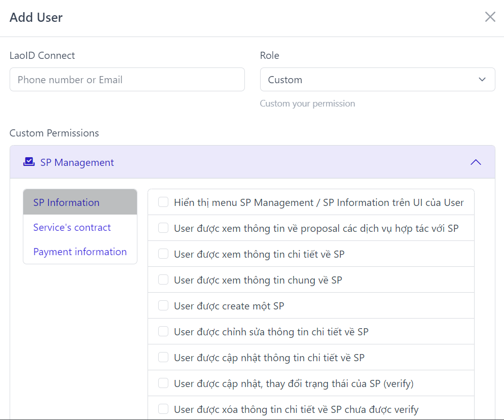Click the Role dropdown arrow
Image resolution: width=504 pixels, height=420 pixels.
[x=482, y=80]
